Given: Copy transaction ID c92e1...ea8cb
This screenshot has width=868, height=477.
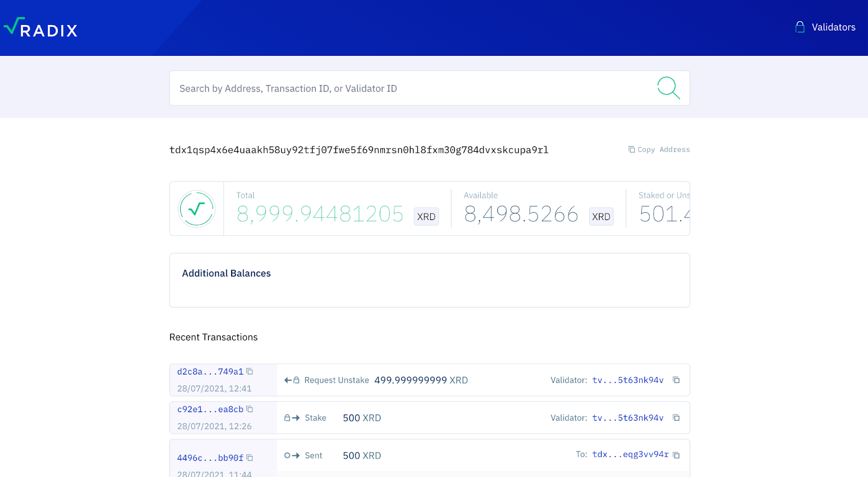Looking at the screenshot, I should pyautogui.click(x=250, y=409).
